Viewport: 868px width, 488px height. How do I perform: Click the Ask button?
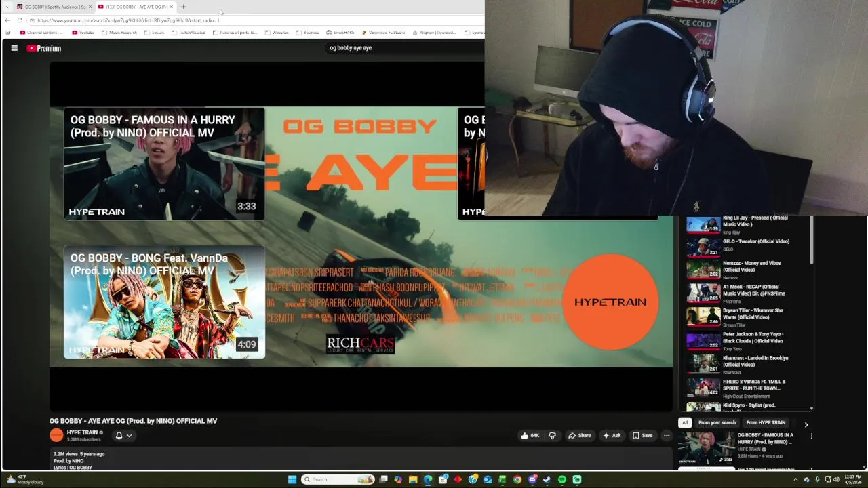pos(612,436)
